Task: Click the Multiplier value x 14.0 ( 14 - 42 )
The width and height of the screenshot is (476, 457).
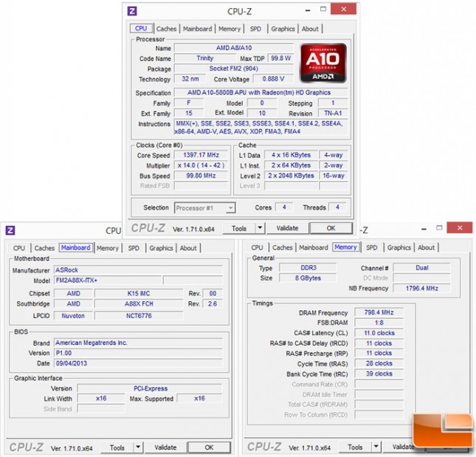Action: click(x=201, y=165)
